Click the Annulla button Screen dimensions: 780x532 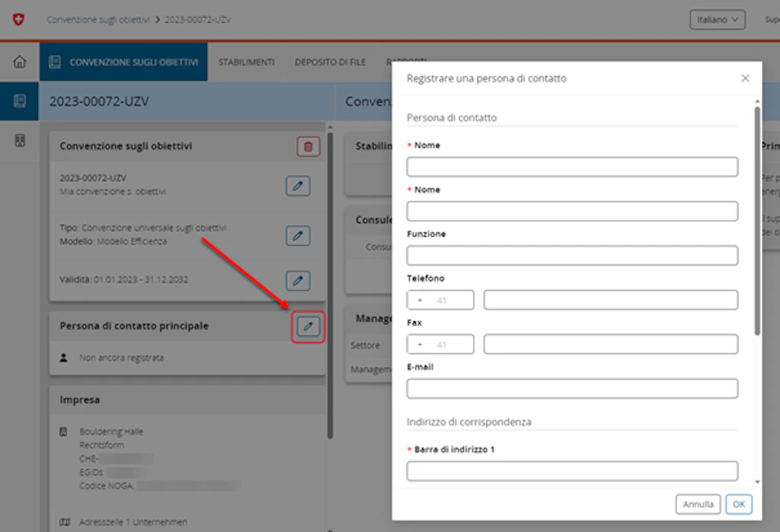(698, 504)
